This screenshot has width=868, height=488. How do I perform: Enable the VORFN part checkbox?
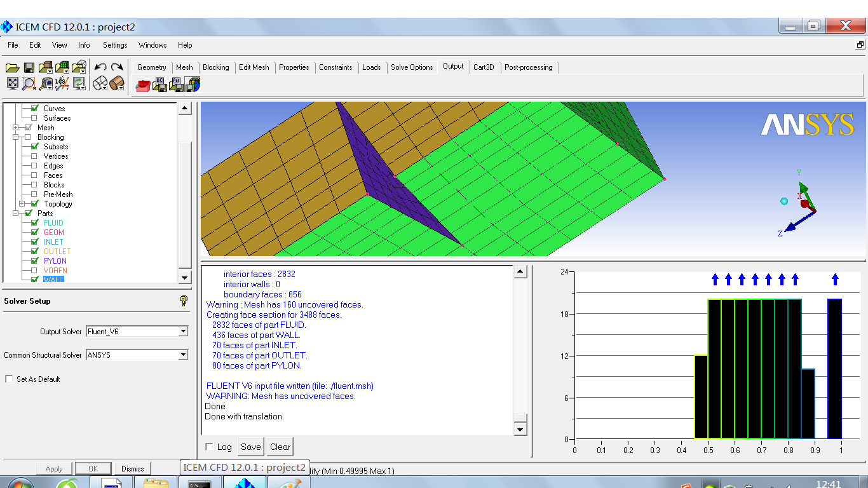click(x=35, y=271)
